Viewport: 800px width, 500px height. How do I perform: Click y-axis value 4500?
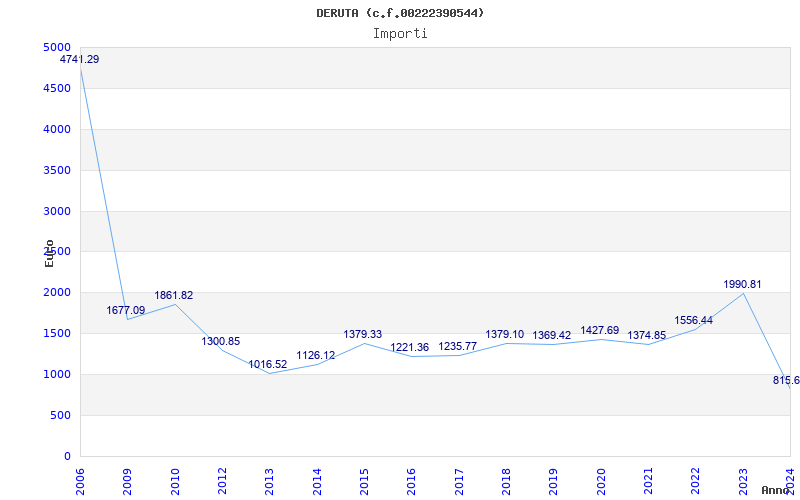57,88
